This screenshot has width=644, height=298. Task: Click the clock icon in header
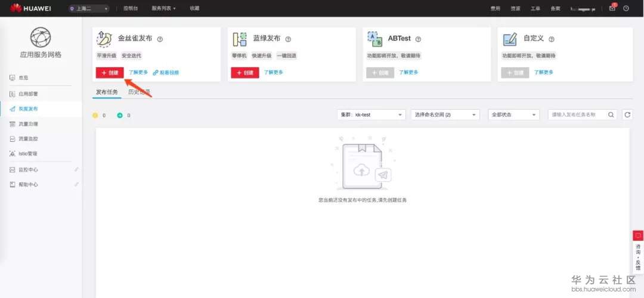626,8
